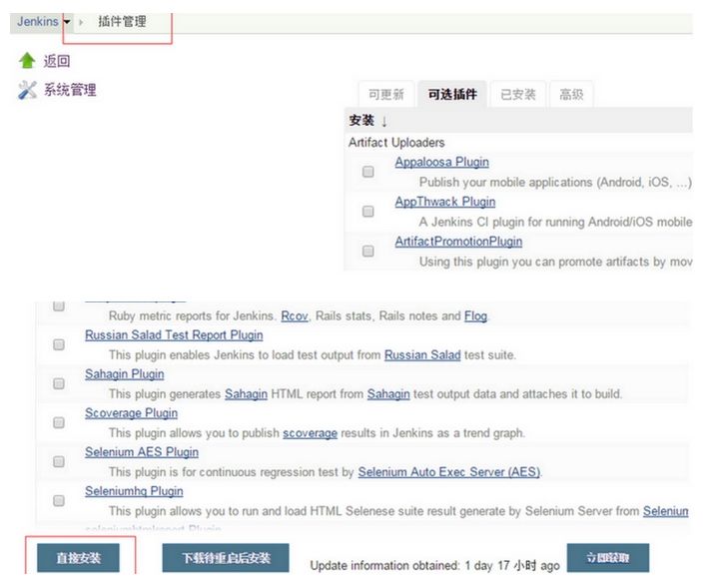The height and width of the screenshot is (588, 708).
Task: Click text 'Using this plugin you can promote artifacts'
Action: 534,262
